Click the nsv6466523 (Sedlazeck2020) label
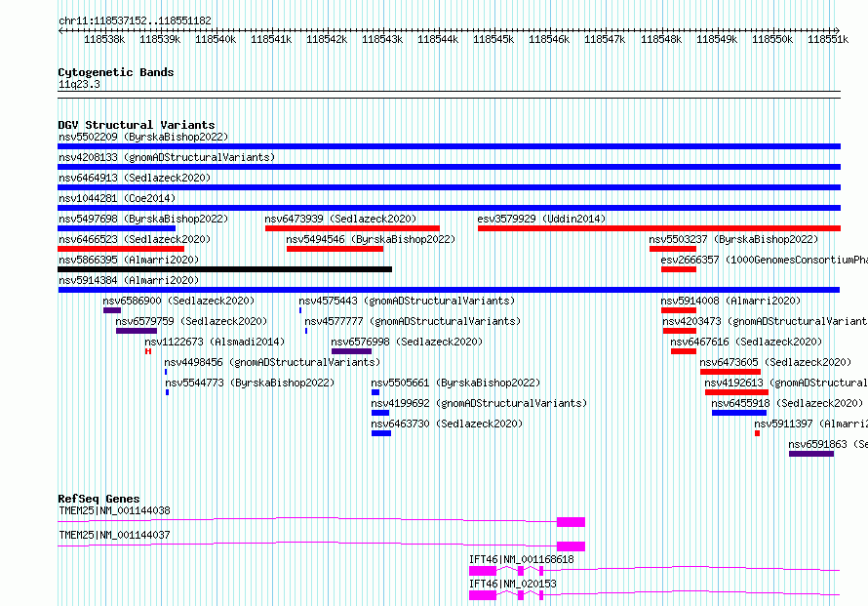The height and width of the screenshot is (606, 868). pyautogui.click(x=135, y=239)
